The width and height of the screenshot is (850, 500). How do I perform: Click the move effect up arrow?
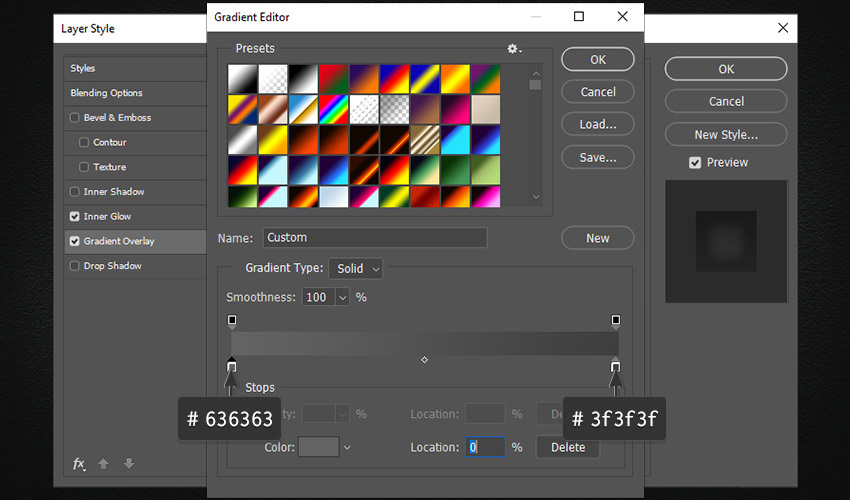pos(104,464)
